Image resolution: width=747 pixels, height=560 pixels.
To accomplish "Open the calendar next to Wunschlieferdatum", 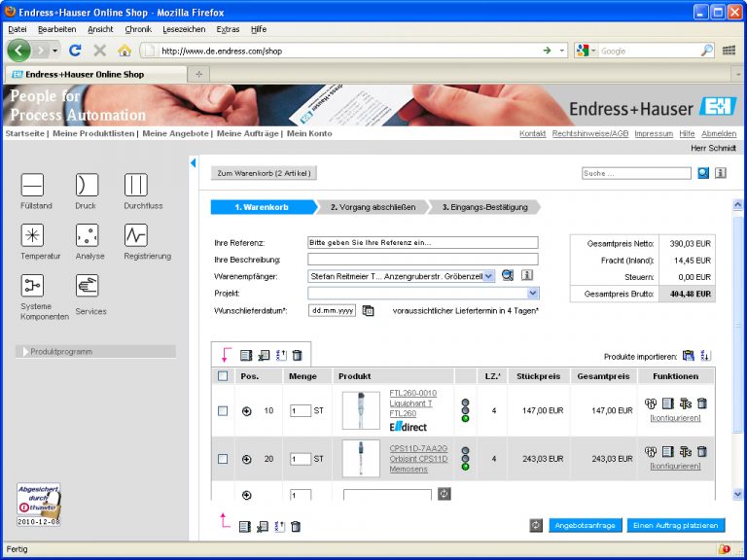I will pyautogui.click(x=368, y=311).
